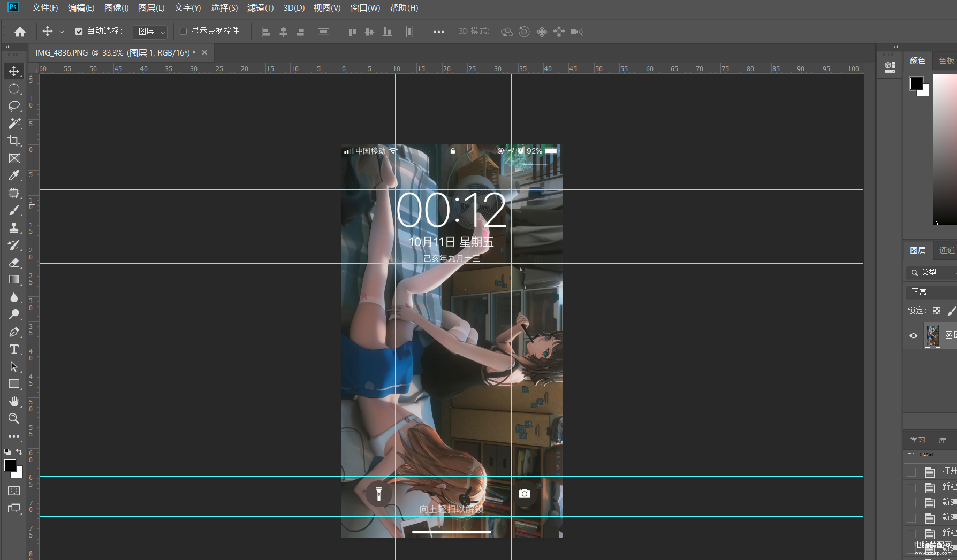Select the Hand tool
The height and width of the screenshot is (560, 957).
point(14,401)
